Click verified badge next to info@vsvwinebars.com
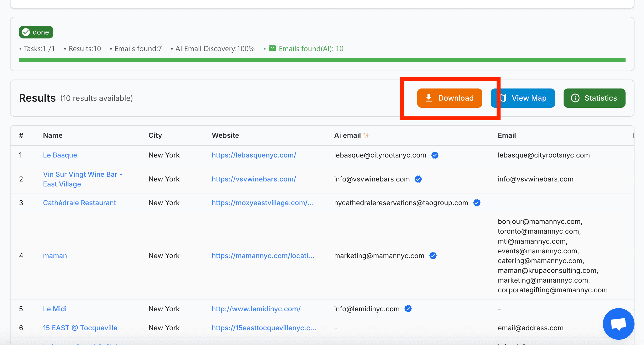 pyautogui.click(x=418, y=179)
